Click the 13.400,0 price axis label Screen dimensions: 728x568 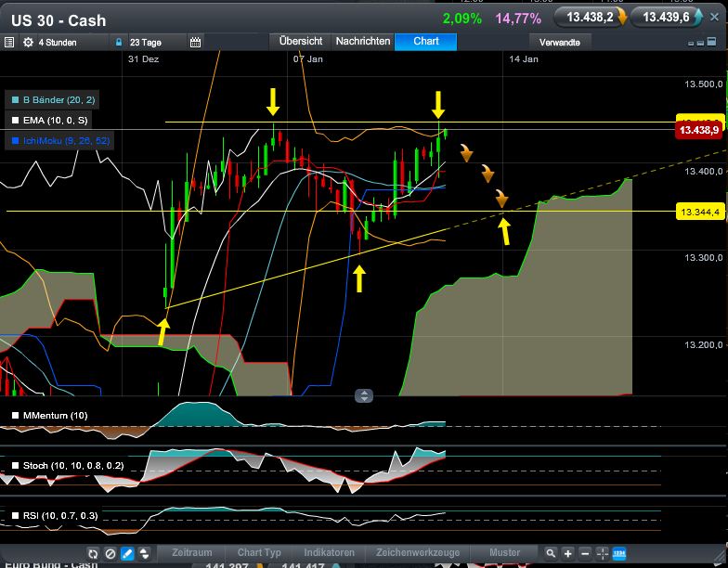(x=704, y=171)
